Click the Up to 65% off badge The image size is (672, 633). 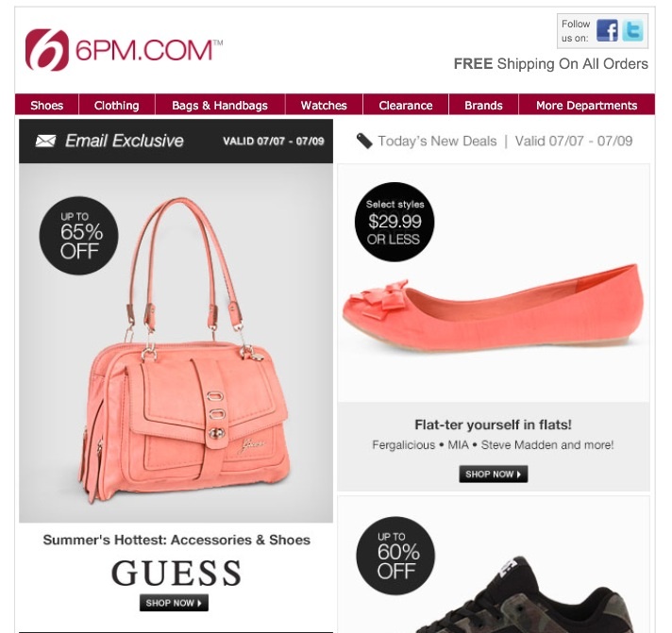click(x=79, y=236)
